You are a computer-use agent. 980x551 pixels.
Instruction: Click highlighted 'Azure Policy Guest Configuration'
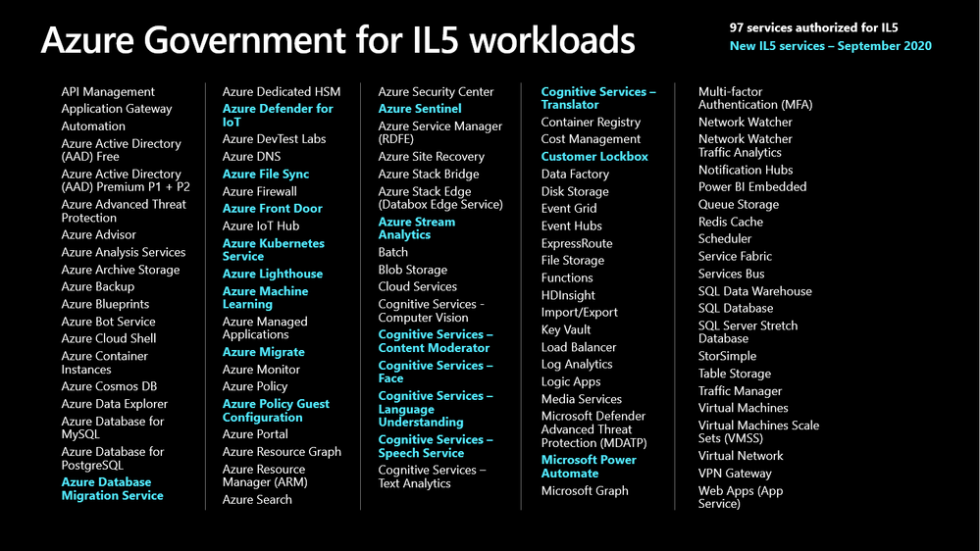[276, 411]
